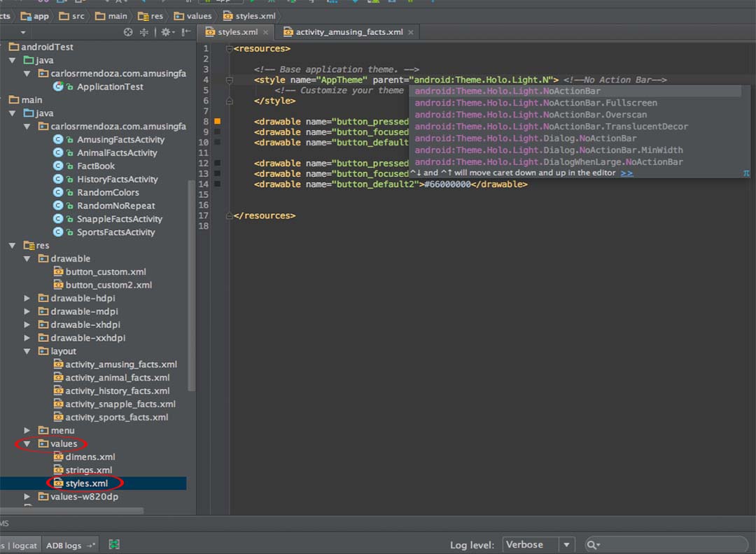Click the orange color swatch on line 8 gutter
Viewport: 756px width, 554px height.
click(x=217, y=122)
